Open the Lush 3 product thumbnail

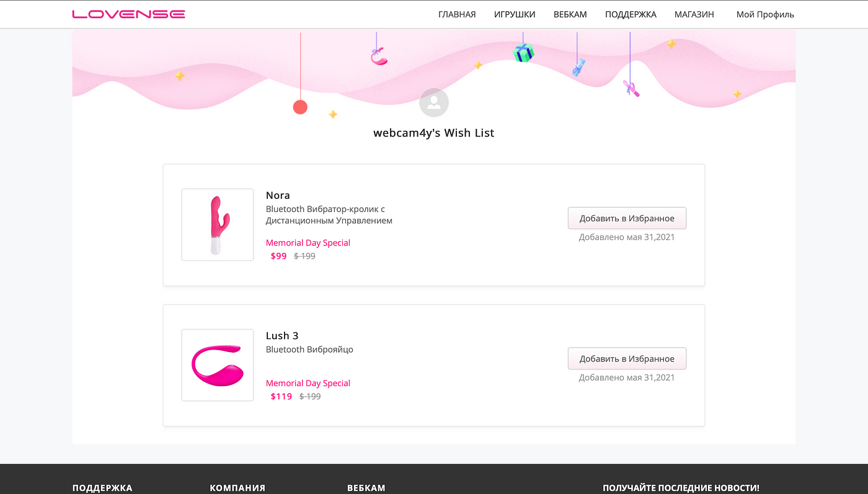[218, 365]
